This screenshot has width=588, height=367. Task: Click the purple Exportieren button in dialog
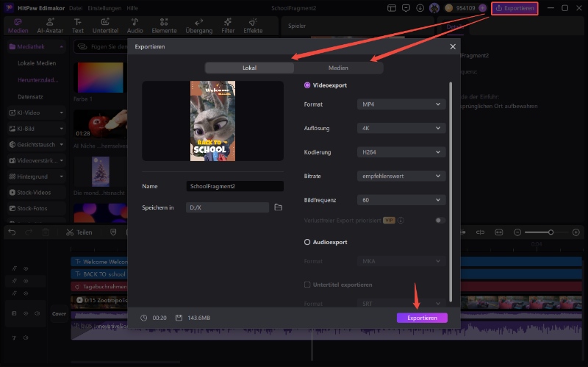422,318
